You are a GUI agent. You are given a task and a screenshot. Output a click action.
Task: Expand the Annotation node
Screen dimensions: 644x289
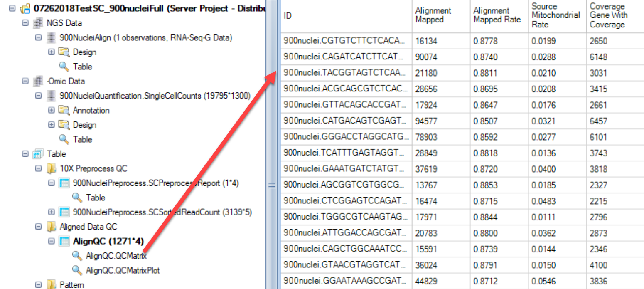coord(52,110)
